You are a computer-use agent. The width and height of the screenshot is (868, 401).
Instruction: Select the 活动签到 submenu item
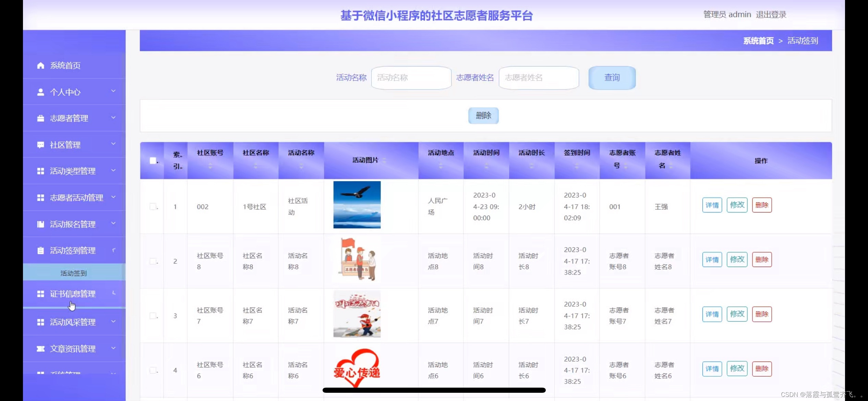point(74,273)
